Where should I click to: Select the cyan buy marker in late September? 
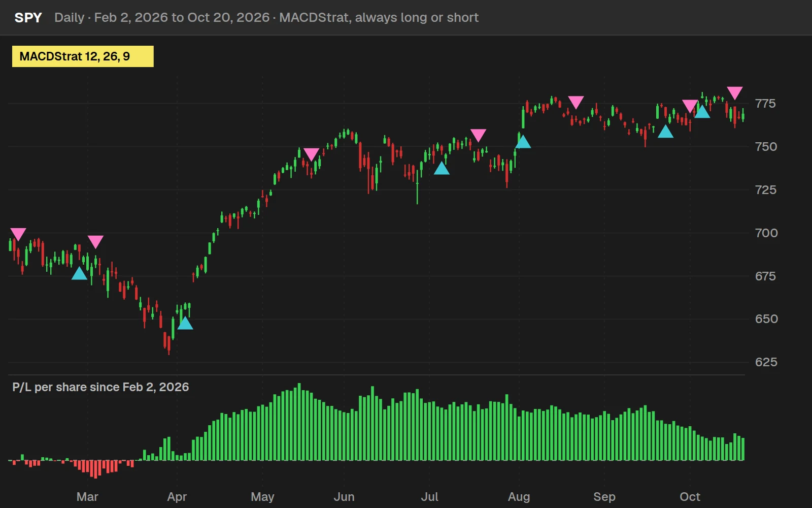[x=665, y=132]
